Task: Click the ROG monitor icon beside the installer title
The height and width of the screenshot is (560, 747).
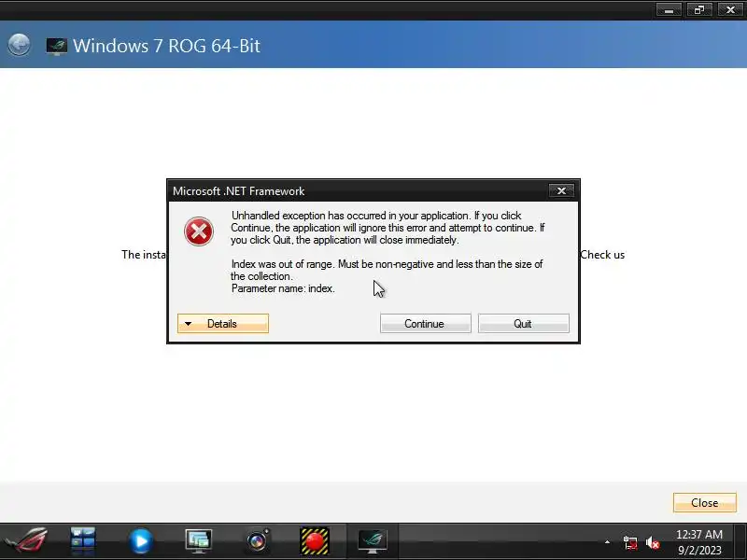Action: [56, 46]
